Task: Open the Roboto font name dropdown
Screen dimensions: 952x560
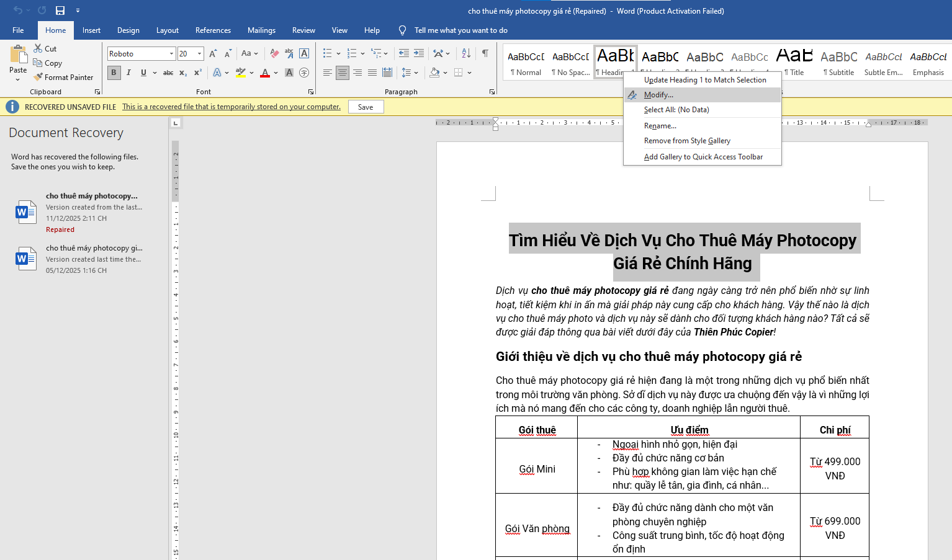Action: pos(173,53)
